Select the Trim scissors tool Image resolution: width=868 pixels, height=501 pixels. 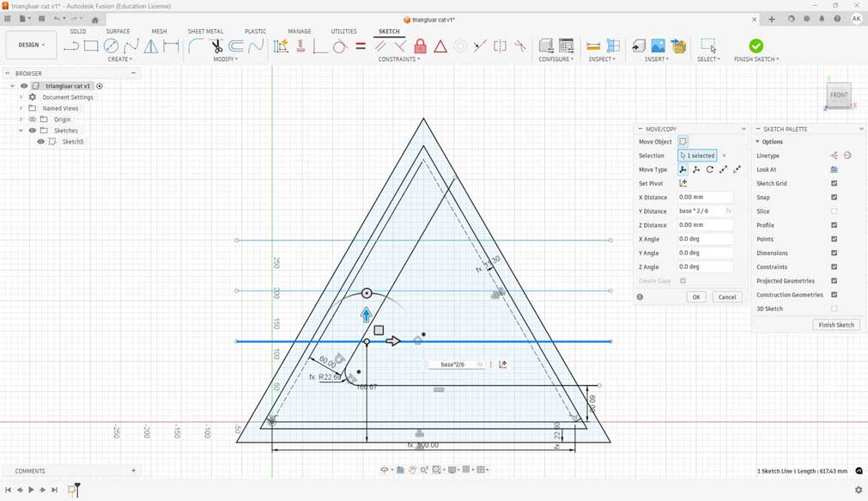[216, 46]
